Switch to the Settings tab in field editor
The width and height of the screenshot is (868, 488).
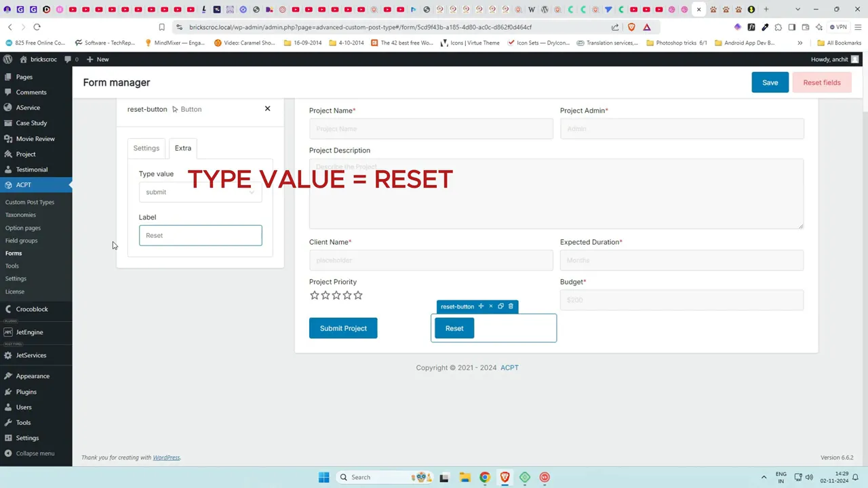(x=146, y=148)
